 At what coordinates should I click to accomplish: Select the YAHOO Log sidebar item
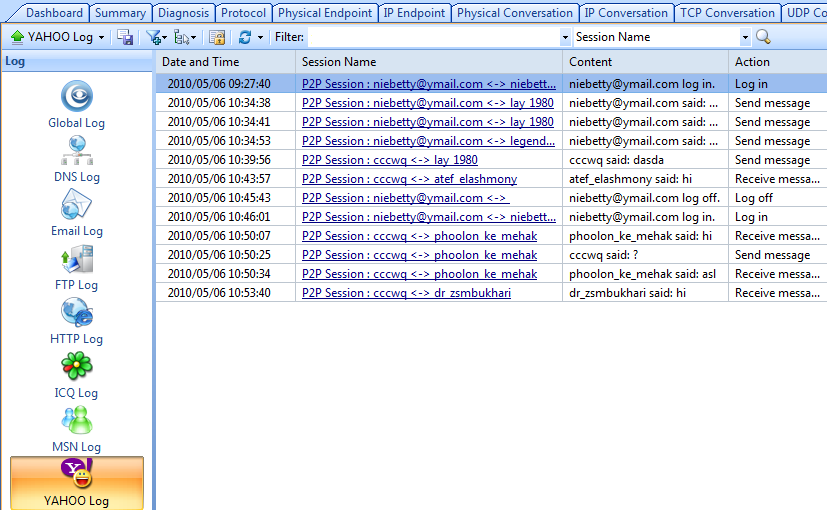coord(76,483)
